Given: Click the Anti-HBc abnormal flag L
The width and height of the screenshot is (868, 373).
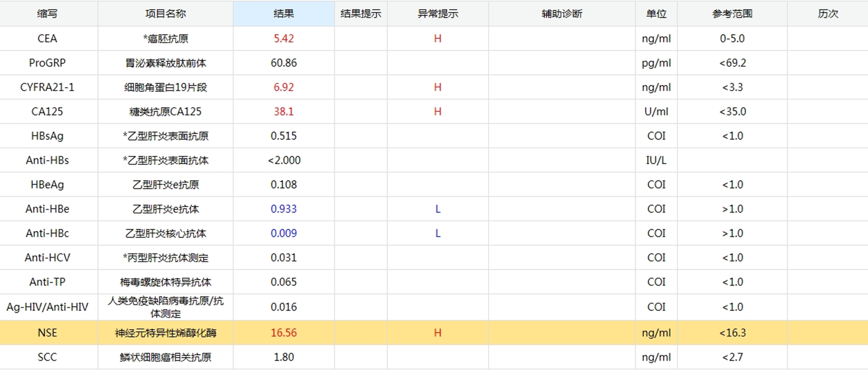Looking at the screenshot, I should pyautogui.click(x=438, y=233).
